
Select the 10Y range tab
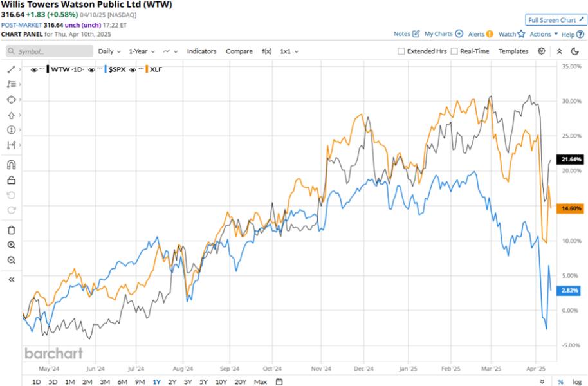(x=221, y=382)
